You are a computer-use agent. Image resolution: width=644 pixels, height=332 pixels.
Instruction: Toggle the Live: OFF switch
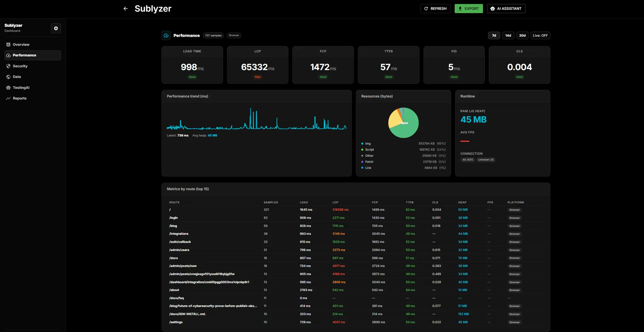coord(540,36)
